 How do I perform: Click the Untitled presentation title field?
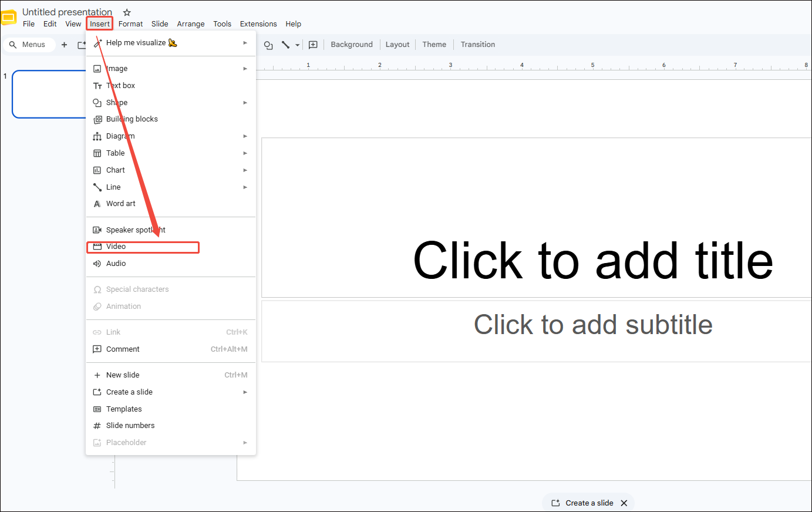pyautogui.click(x=67, y=12)
